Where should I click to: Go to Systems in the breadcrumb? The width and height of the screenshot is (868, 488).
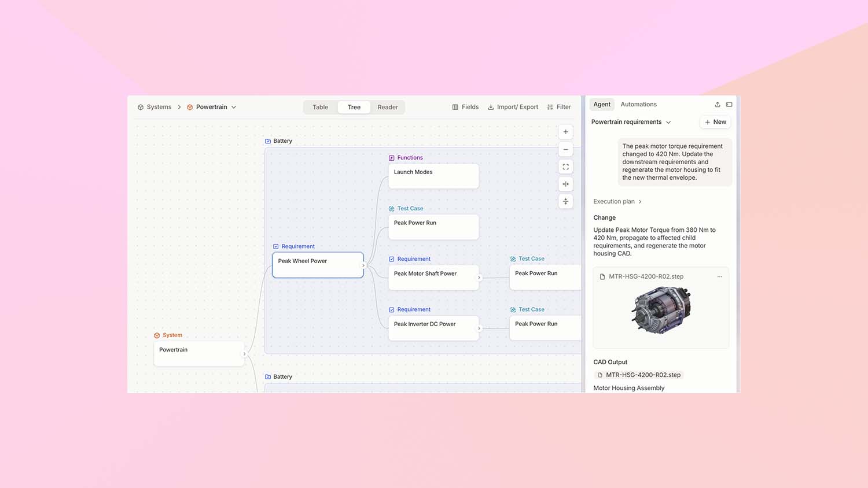coord(159,107)
